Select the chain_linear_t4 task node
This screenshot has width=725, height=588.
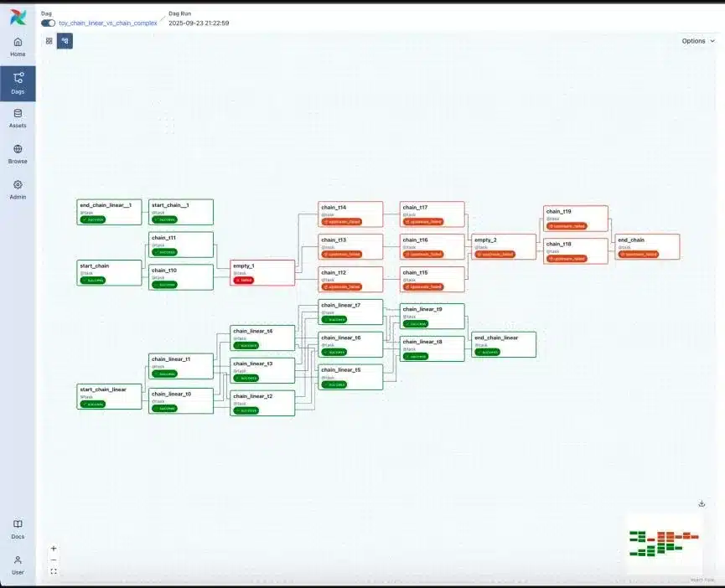tap(262, 338)
